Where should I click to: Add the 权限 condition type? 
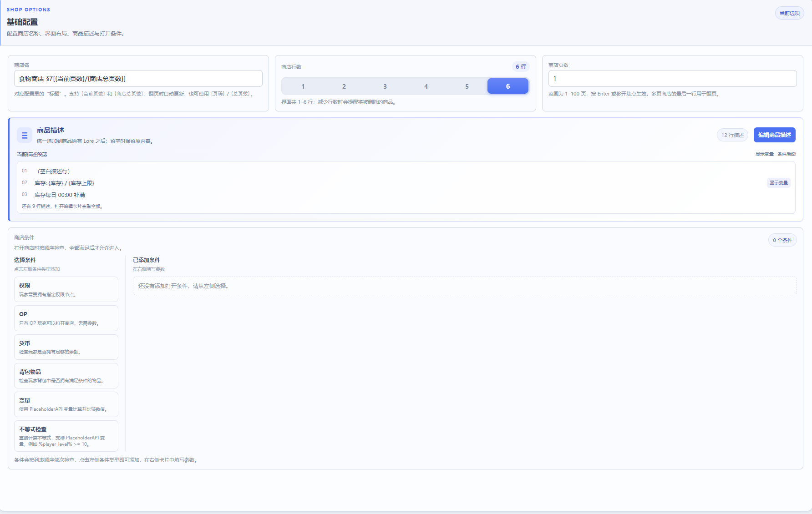pos(66,289)
